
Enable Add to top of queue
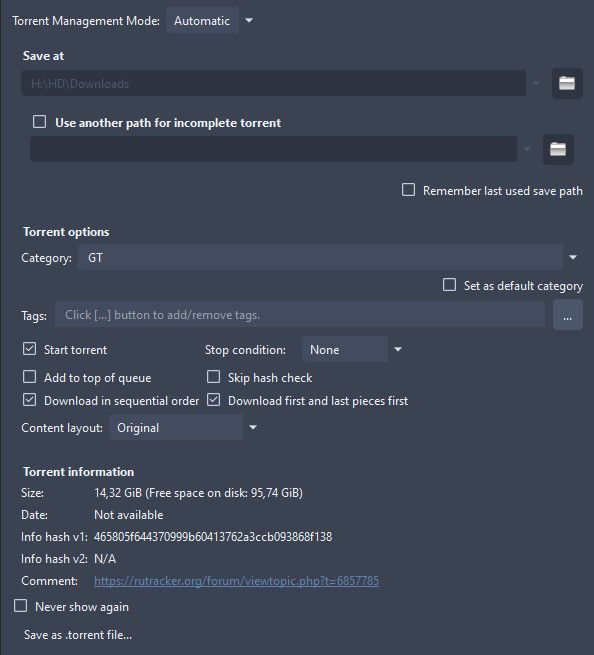pos(29,377)
